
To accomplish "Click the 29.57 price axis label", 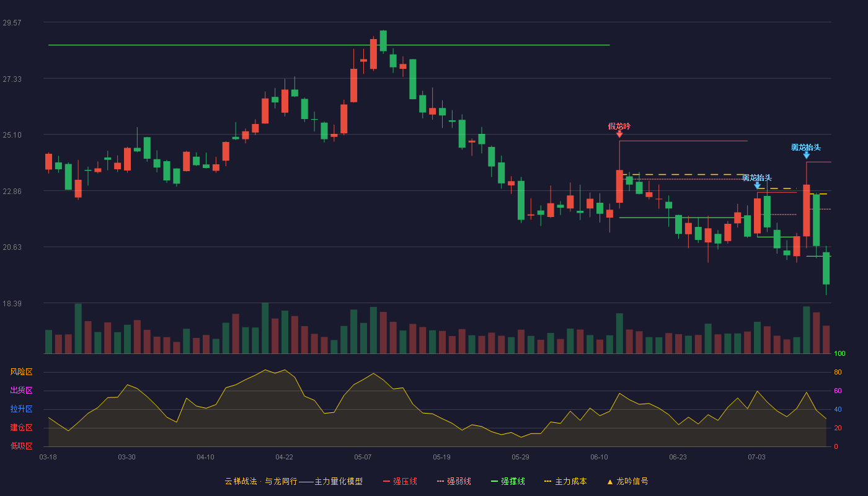I will (12, 22).
